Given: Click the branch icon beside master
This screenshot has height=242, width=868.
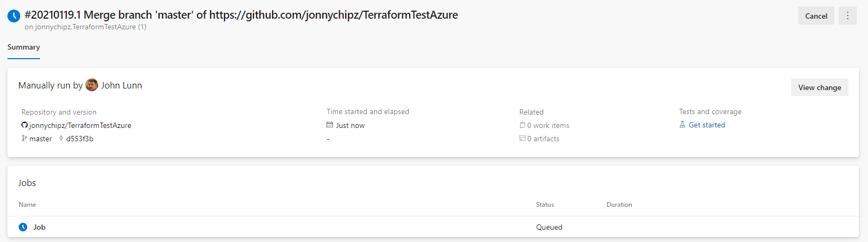Looking at the screenshot, I should click(24, 139).
